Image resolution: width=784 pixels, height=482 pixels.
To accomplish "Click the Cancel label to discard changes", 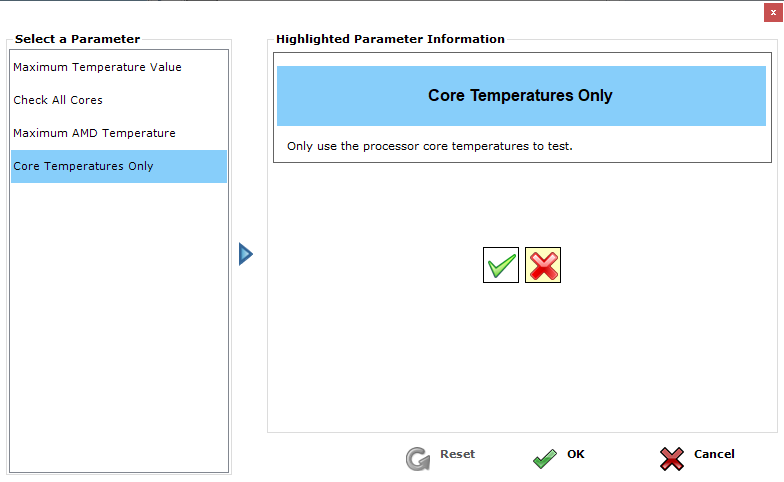I will point(714,454).
